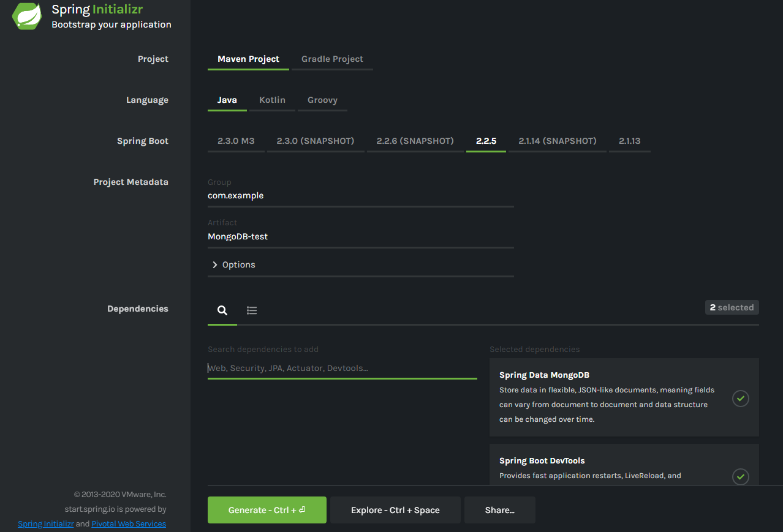Click the Generate button
Viewport: 783px width, 532px height.
click(x=267, y=510)
